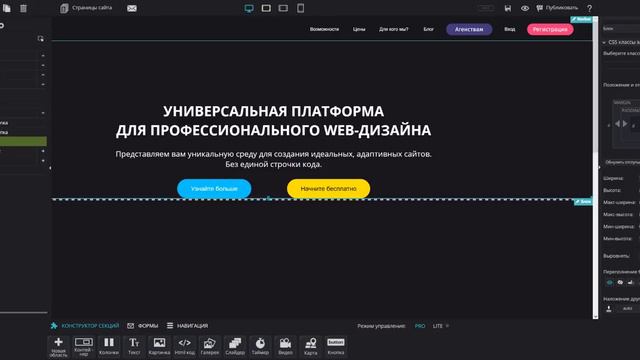
Task: Click Публиковать publish button
Action: (557, 8)
